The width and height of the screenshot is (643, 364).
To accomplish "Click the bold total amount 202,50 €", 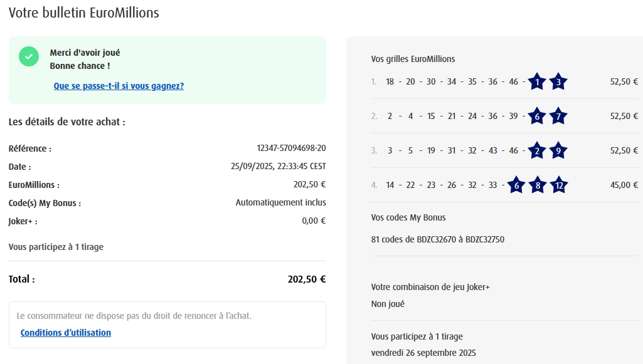I will point(307,279).
